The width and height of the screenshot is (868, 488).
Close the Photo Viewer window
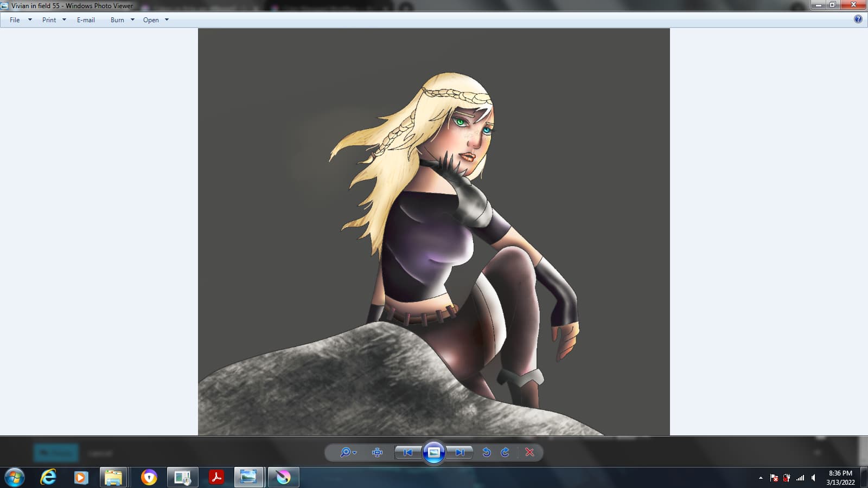(853, 5)
